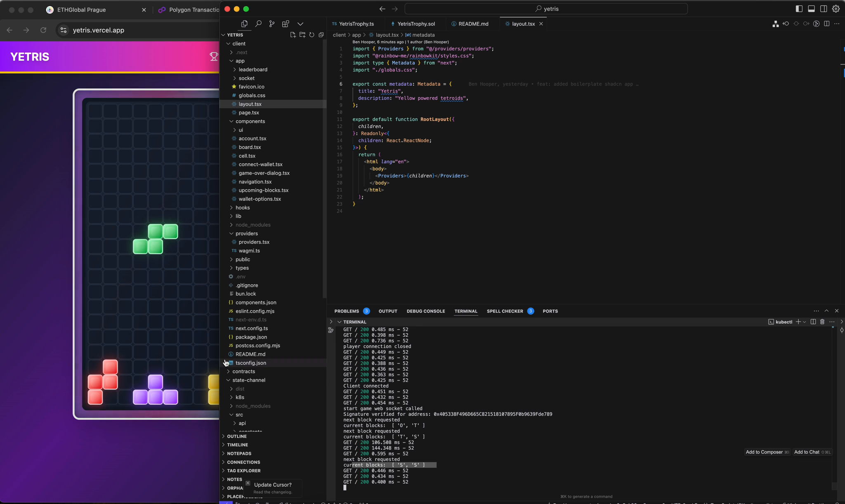Viewport: 845px width, 504px height.
Task: Click New Folder icon in YETRIS explorer header
Action: point(302,35)
